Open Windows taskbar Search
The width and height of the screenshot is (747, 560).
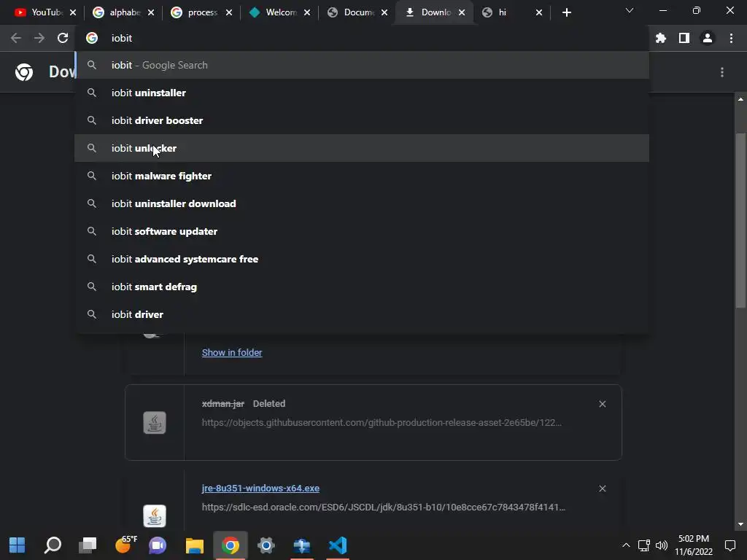coord(53,545)
